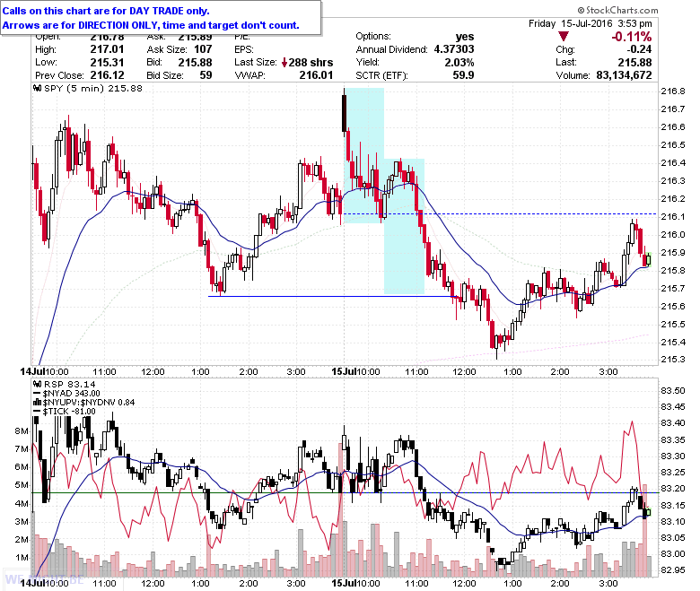Click the 82.95 axis label on RSP chart
Screen dimensions: 700x591
pyautogui.click(x=673, y=570)
